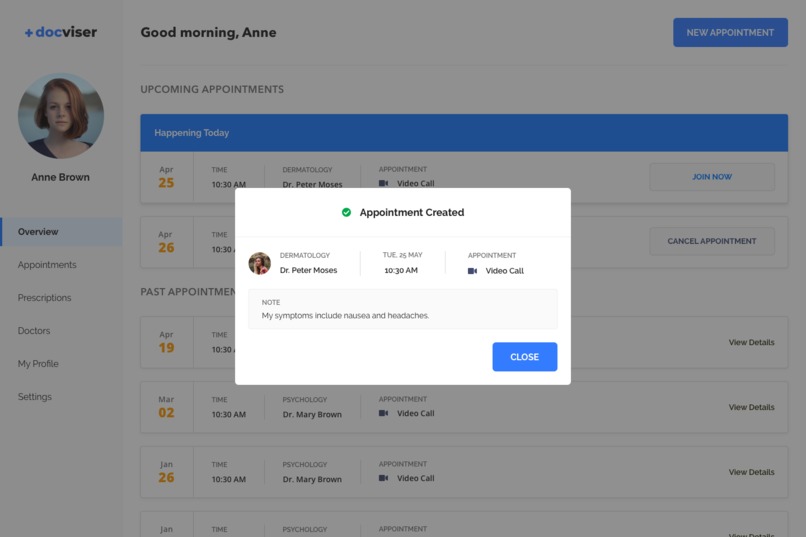Click the Jan 26 date cell

click(x=166, y=472)
